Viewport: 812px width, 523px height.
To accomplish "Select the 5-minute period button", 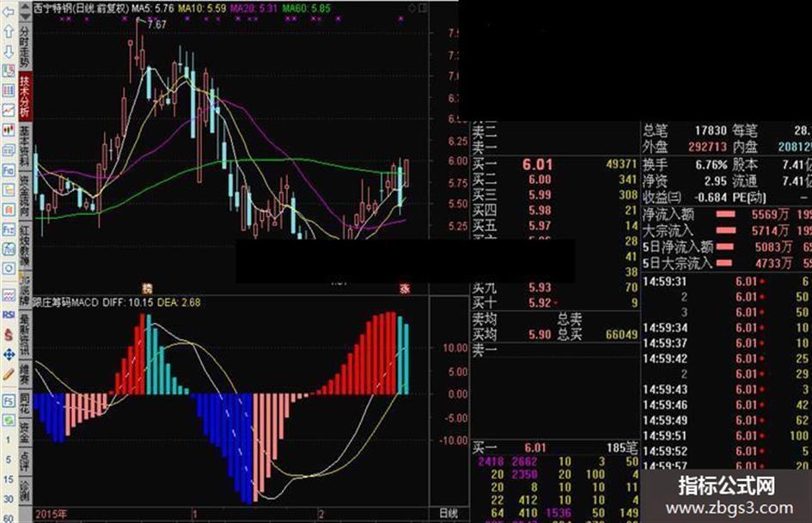I will pos(8,459).
